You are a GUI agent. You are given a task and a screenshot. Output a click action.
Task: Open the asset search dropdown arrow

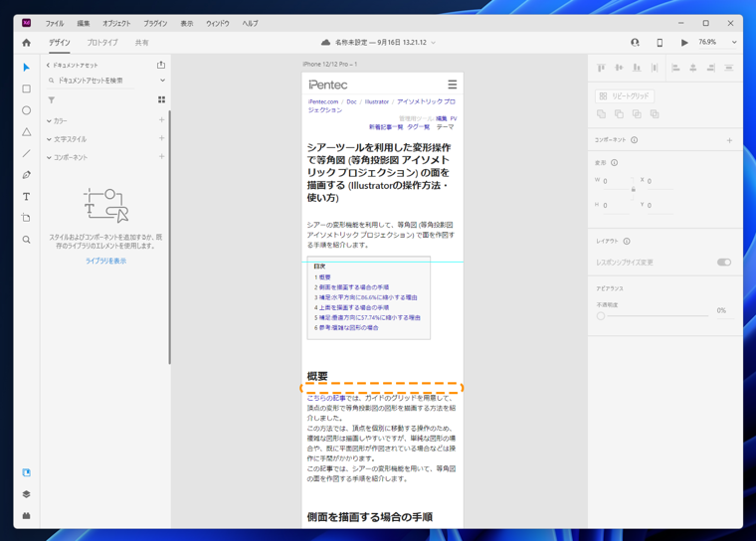coord(162,81)
